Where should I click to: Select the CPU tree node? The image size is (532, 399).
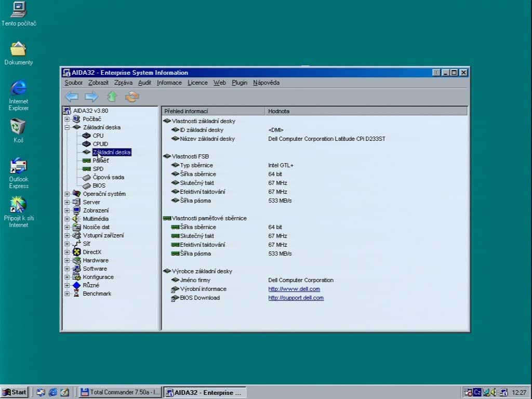[98, 136]
